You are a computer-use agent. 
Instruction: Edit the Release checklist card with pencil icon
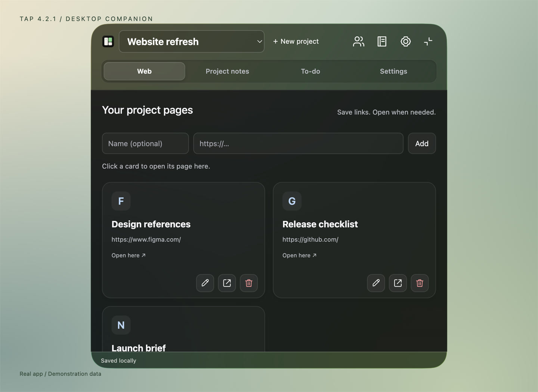point(376,283)
